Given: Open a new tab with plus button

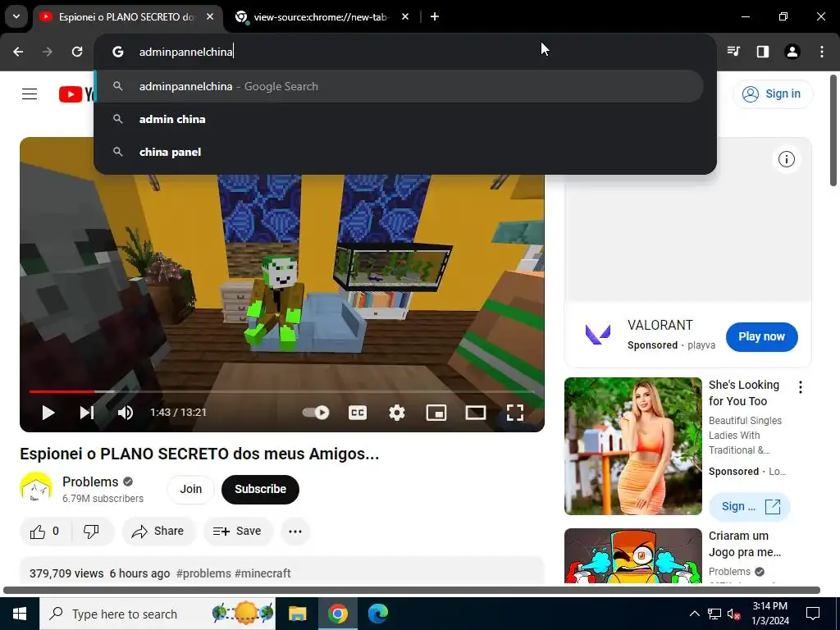Looking at the screenshot, I should [x=435, y=17].
